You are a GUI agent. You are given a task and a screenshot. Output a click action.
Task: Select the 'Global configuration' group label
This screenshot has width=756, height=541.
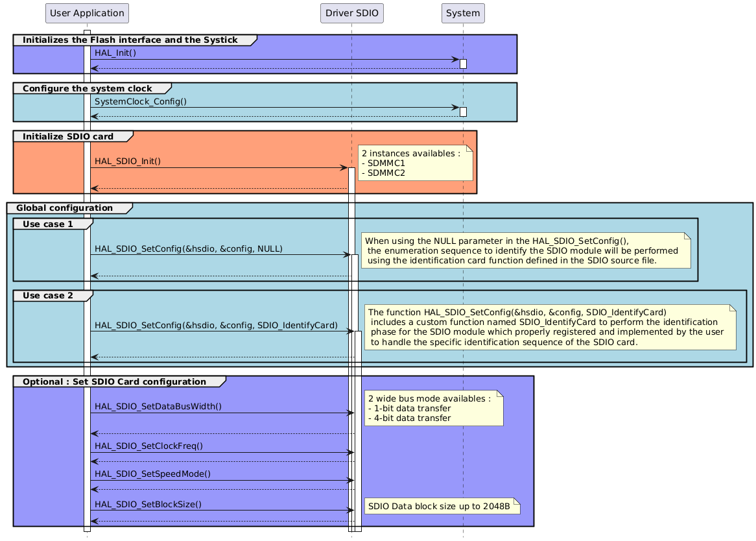65,208
